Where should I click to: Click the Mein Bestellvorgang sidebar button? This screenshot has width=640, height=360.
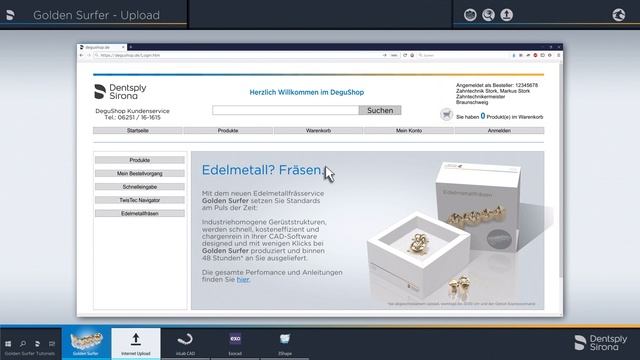[140, 173]
